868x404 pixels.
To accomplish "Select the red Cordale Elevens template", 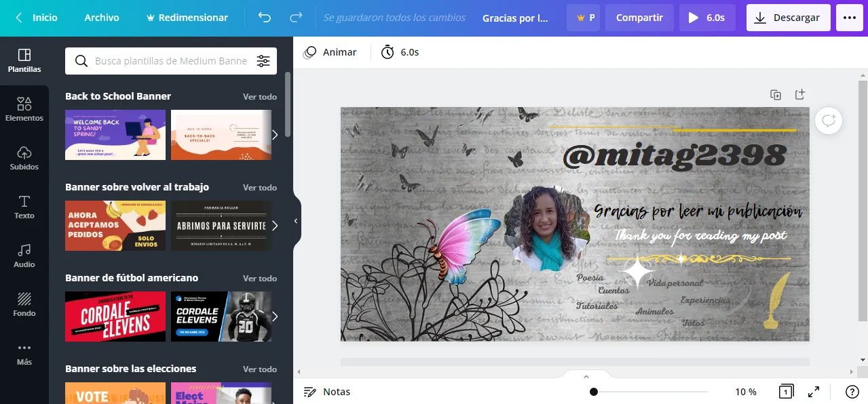I will 115,317.
